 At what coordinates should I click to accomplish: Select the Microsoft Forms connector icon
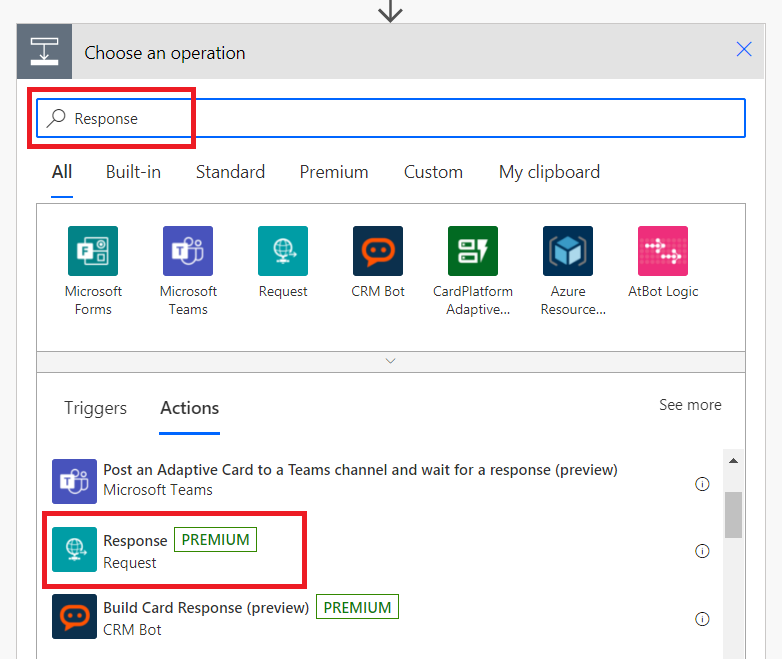tap(93, 251)
